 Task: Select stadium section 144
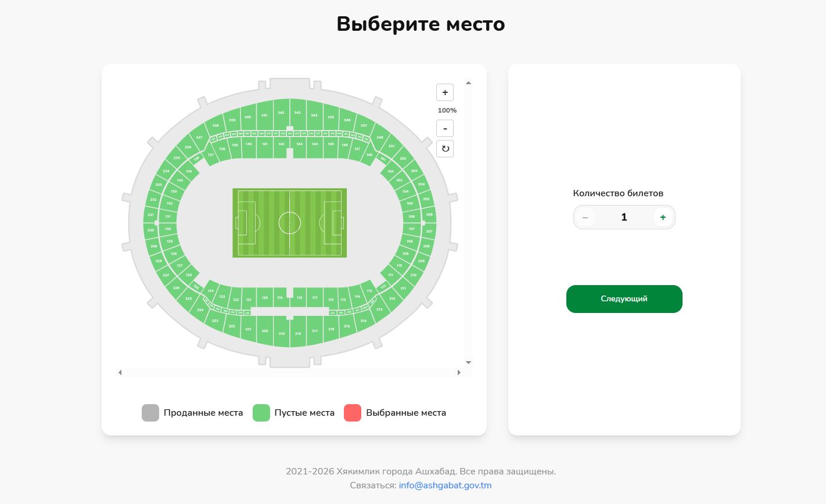coord(314,144)
